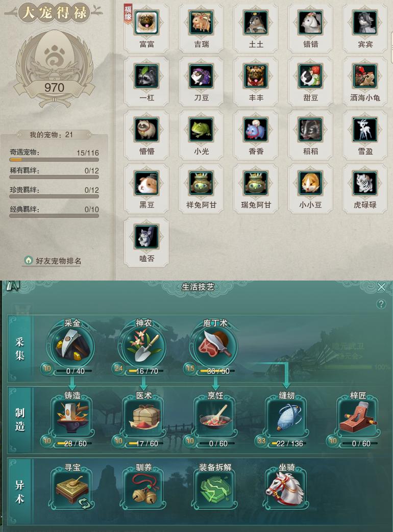Screen dimensions: 393x532
Task: Open the 驯养 taming skill icon
Action: coord(143,489)
